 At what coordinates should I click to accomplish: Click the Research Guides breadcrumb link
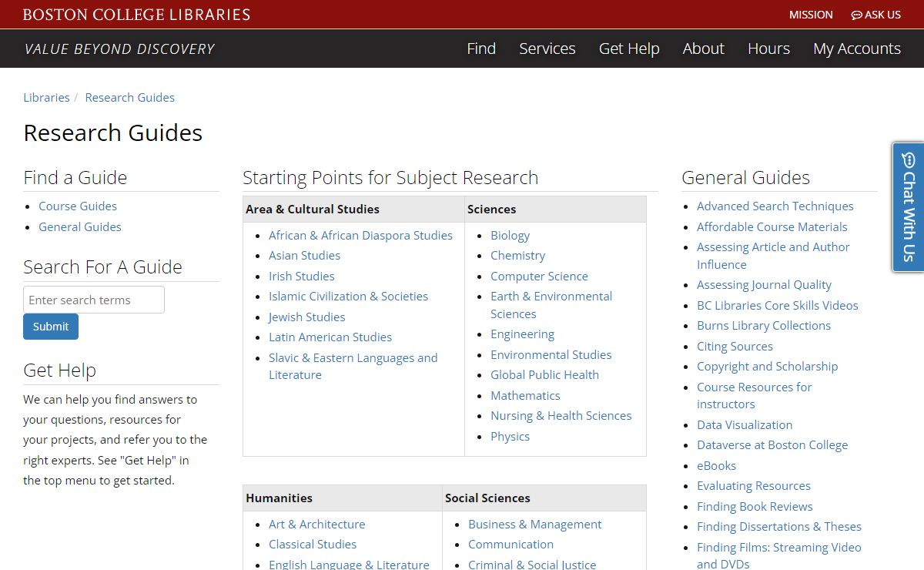coord(130,97)
